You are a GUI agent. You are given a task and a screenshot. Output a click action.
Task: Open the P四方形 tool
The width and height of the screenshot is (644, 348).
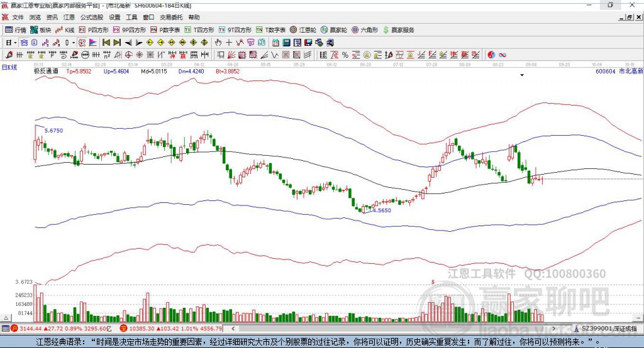click(94, 30)
